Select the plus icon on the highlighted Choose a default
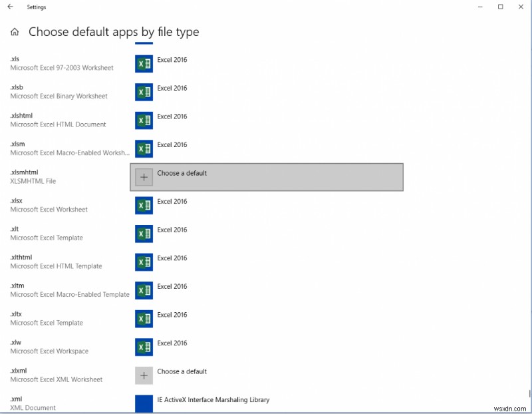Screen dimensions: 532x414 144,177
